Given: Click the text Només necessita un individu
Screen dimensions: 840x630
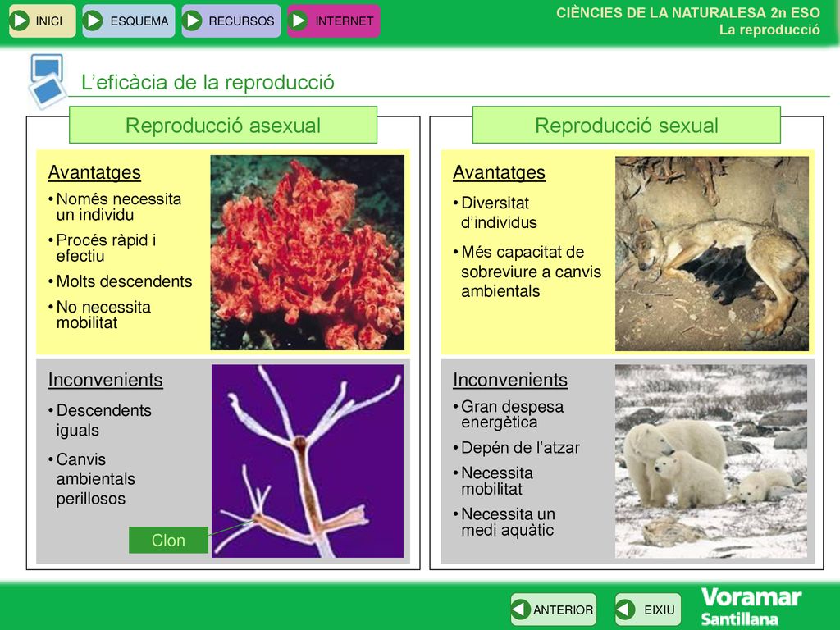Looking at the screenshot, I should coord(118,207).
